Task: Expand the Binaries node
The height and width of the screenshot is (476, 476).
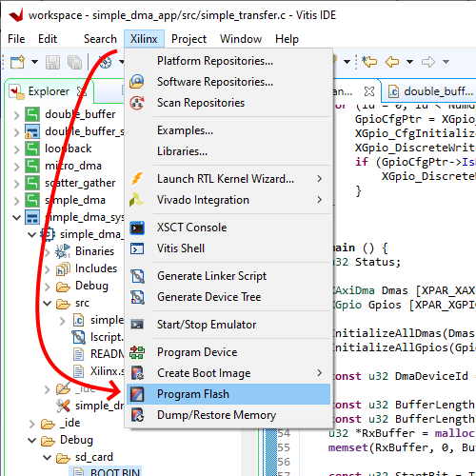Action: (x=48, y=251)
